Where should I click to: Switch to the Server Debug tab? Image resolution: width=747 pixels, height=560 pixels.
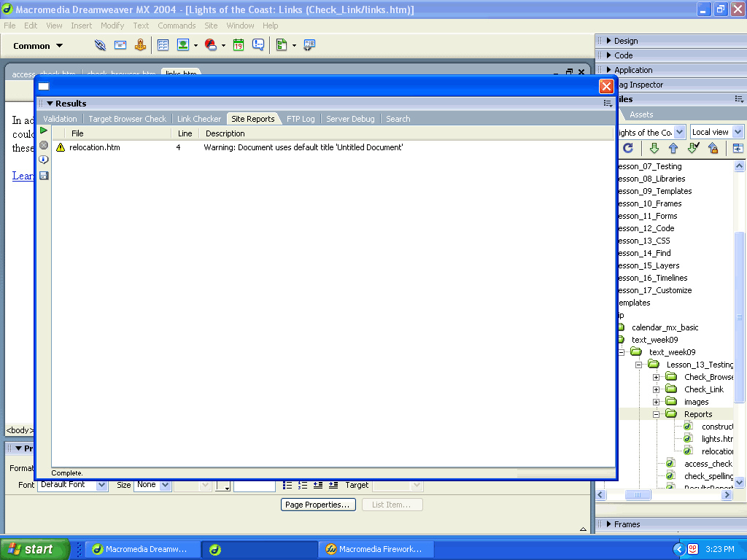point(350,119)
